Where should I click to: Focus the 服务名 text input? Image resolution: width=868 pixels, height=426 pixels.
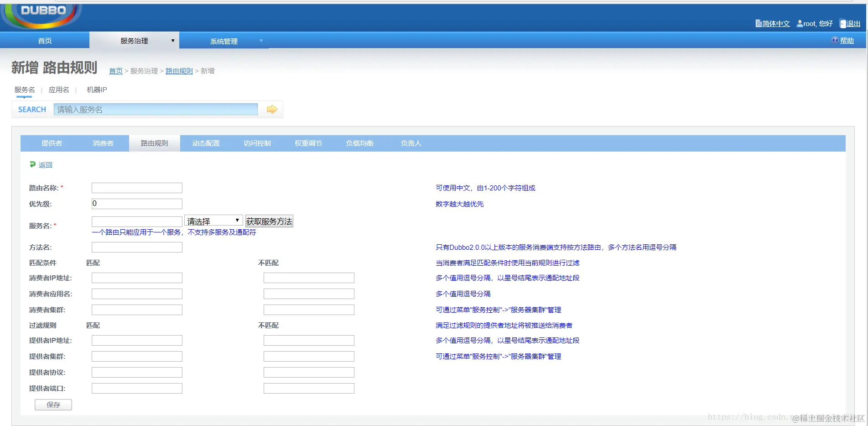pyautogui.click(x=137, y=221)
